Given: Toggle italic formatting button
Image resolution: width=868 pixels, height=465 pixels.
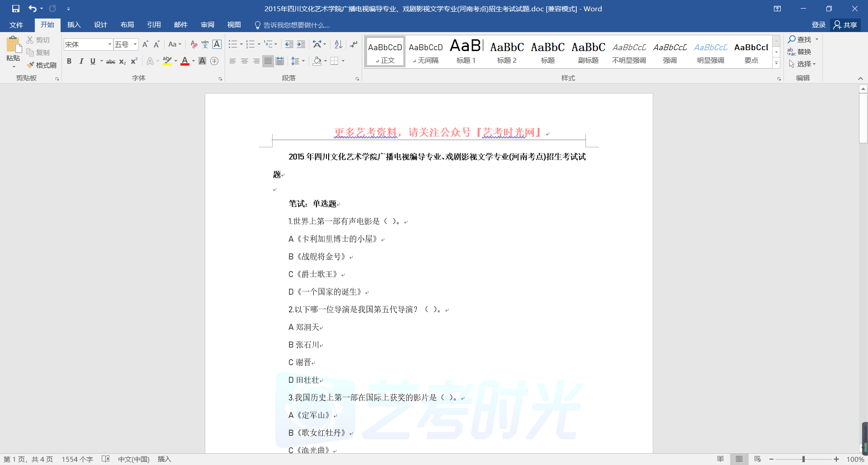Looking at the screenshot, I should pos(81,61).
